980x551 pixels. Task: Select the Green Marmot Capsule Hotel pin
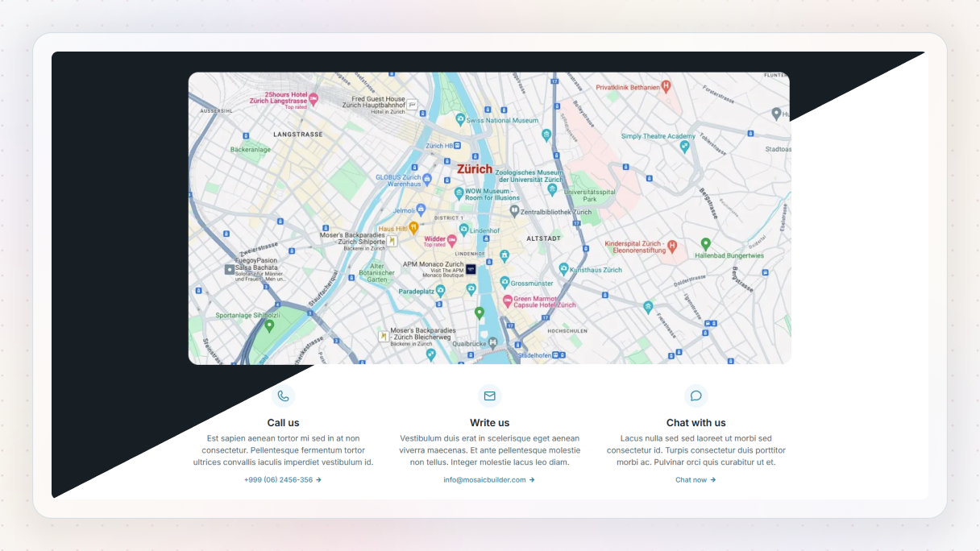click(x=508, y=301)
